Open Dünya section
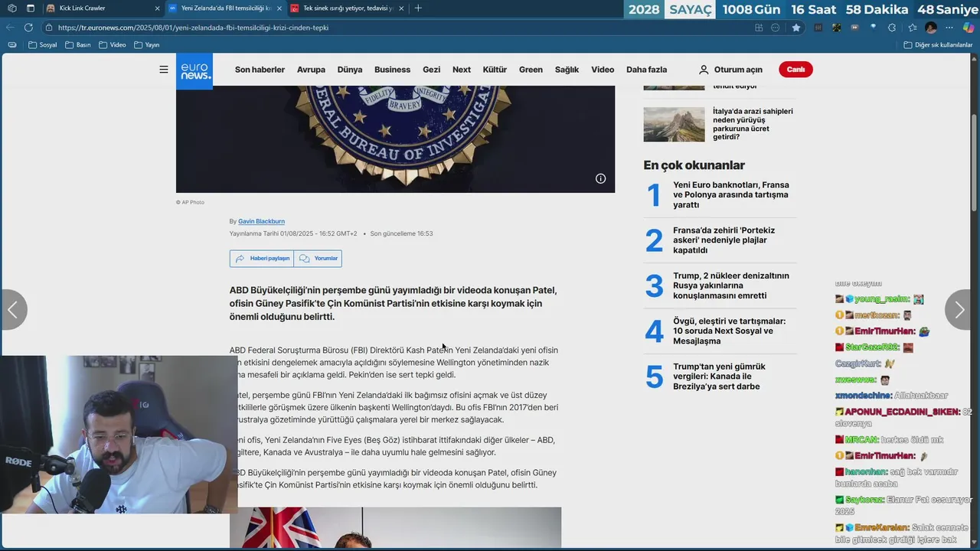The height and width of the screenshot is (551, 980). (x=350, y=70)
